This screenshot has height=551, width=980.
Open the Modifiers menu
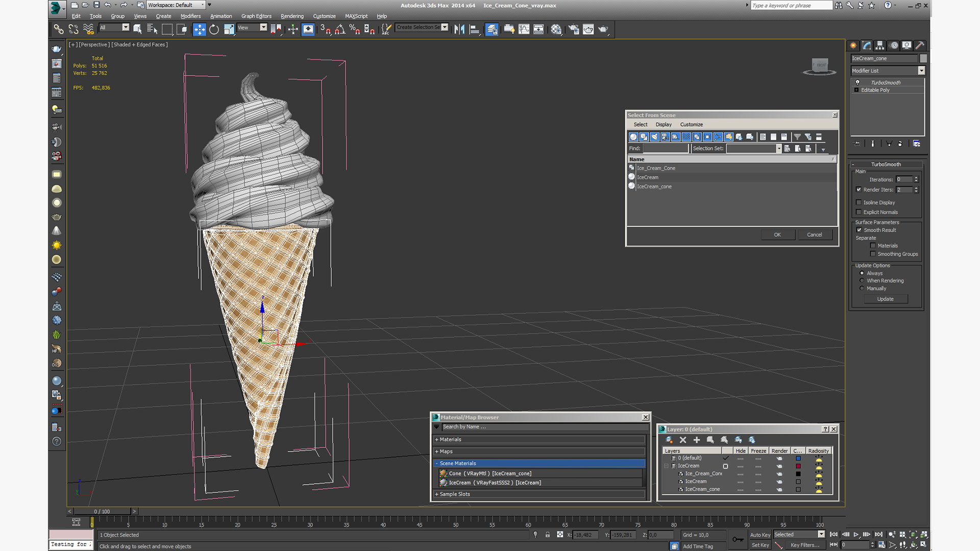pyautogui.click(x=190, y=16)
